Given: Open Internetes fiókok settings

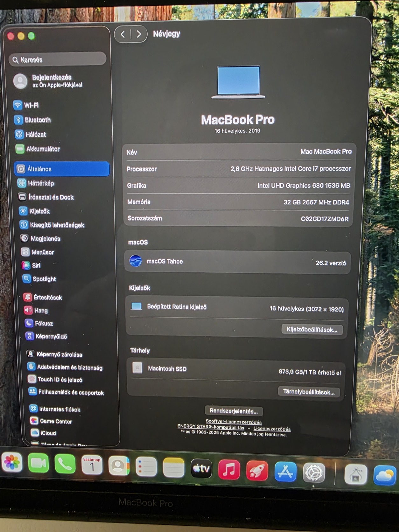Looking at the screenshot, I should click(x=55, y=409).
